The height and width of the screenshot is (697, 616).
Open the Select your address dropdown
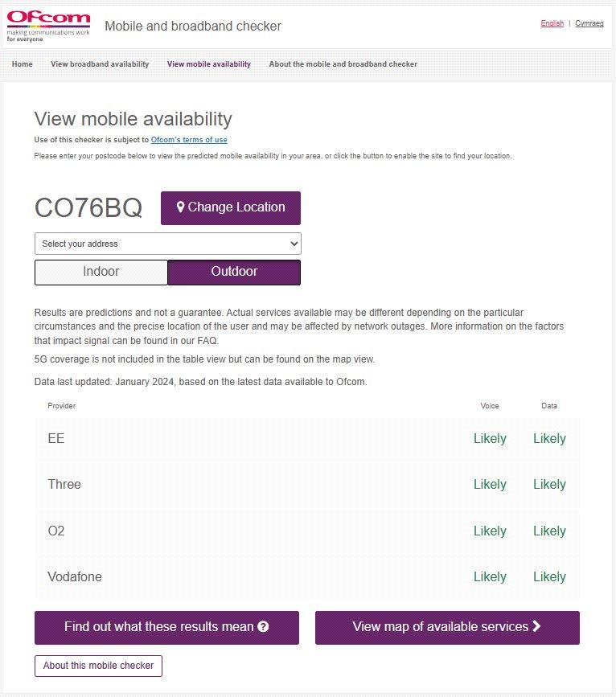point(168,244)
